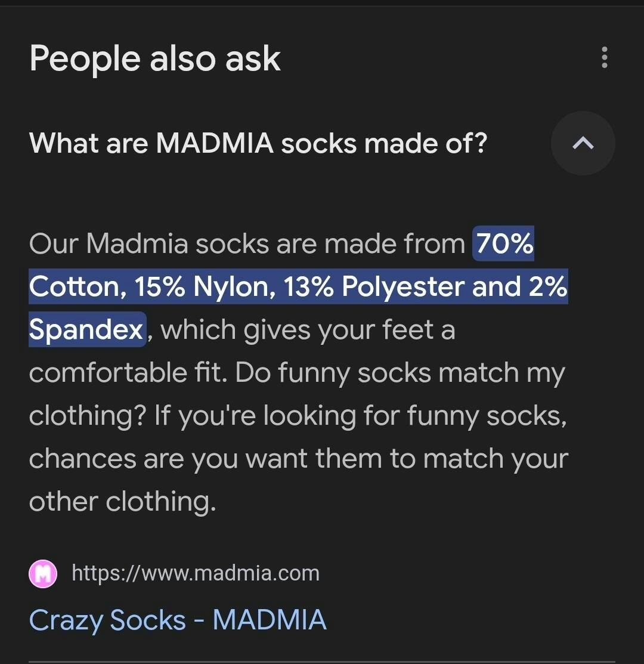Screen dimensions: 644x664
Task: Click the text "Do funny socks match my"
Action: pyautogui.click(x=400, y=372)
